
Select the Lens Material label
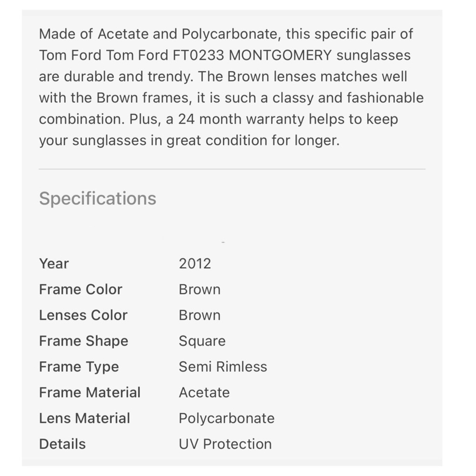(85, 418)
